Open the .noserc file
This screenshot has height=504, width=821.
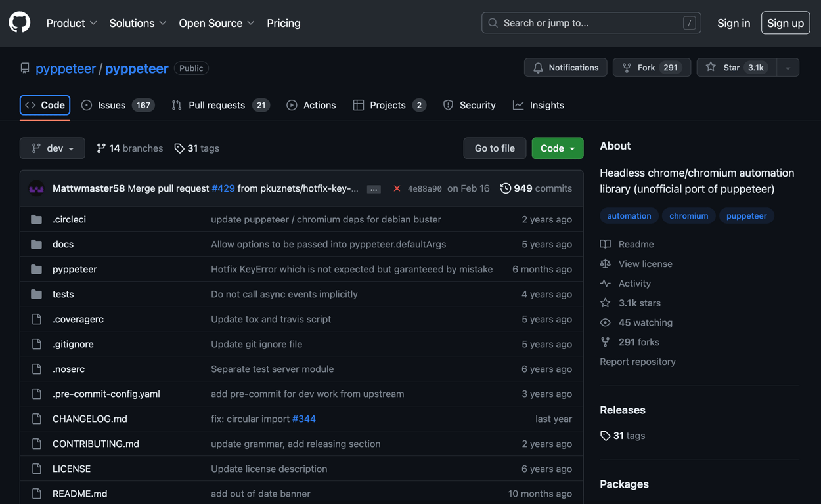(69, 369)
